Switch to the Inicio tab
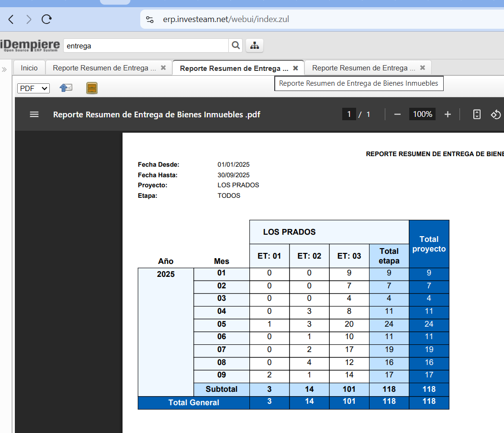504x433 pixels. click(29, 68)
